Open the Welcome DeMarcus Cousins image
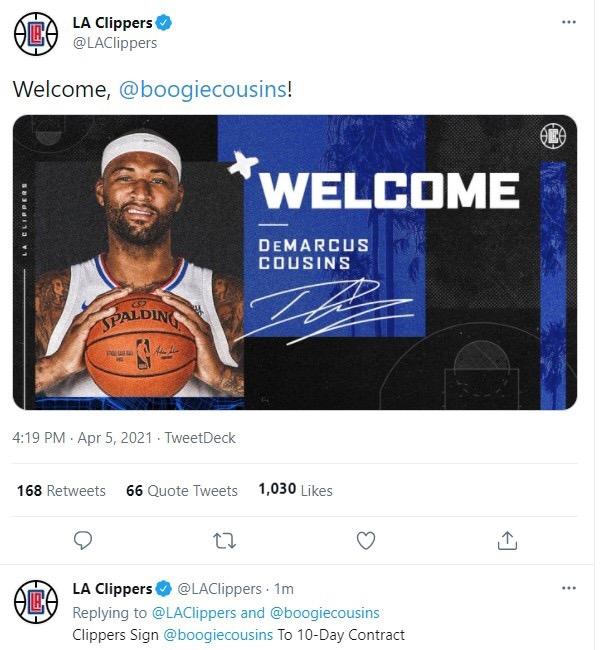This screenshot has width=605, height=650. (x=295, y=262)
